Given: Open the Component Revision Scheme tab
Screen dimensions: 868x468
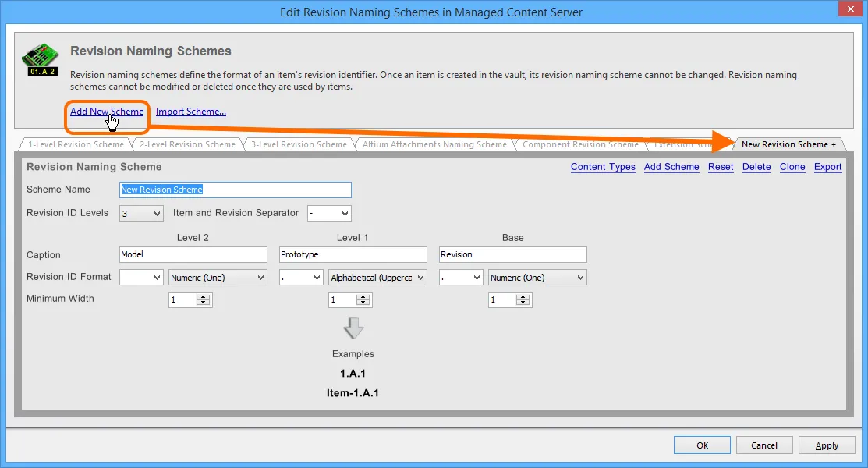Looking at the screenshot, I should pyautogui.click(x=580, y=144).
